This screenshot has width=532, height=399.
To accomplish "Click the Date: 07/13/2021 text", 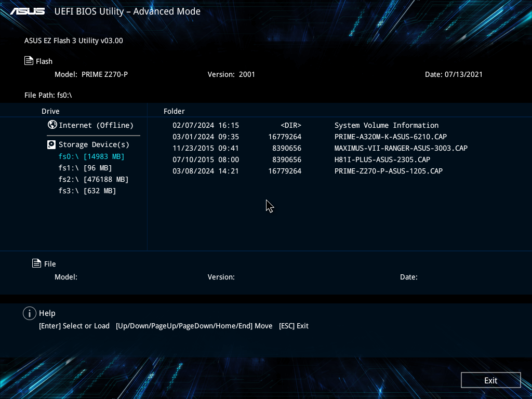I will tap(454, 74).
